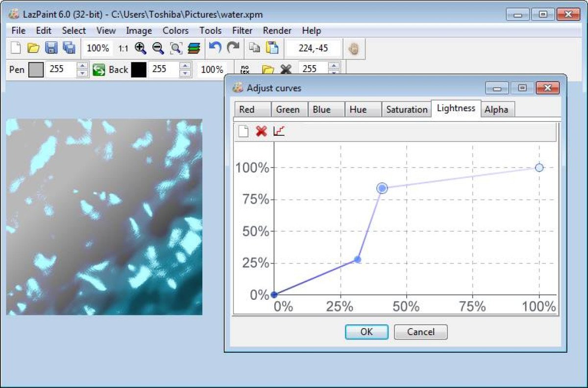Viewport: 588px width, 388px height.
Task: Switch to the Hue curve tab
Action: [x=363, y=110]
